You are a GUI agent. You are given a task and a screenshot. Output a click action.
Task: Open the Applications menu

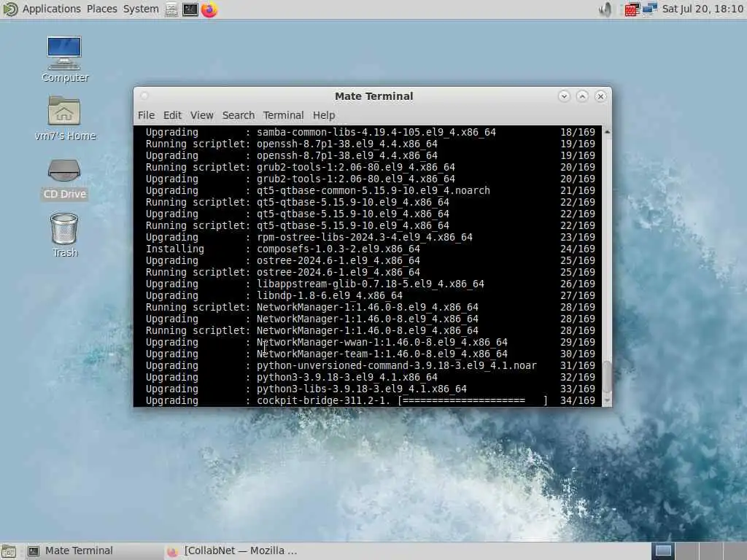pyautogui.click(x=52, y=9)
